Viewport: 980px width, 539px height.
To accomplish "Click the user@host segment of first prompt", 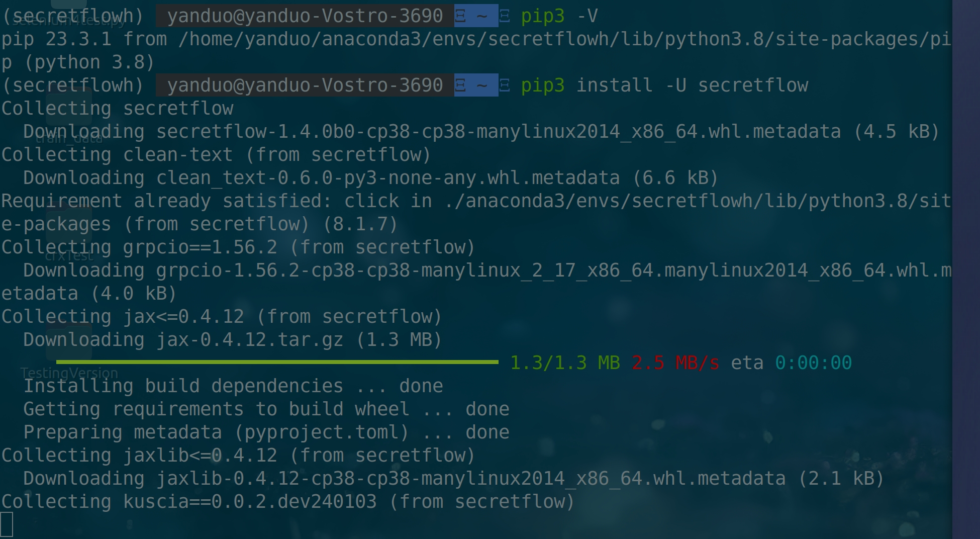I will 305,16.
